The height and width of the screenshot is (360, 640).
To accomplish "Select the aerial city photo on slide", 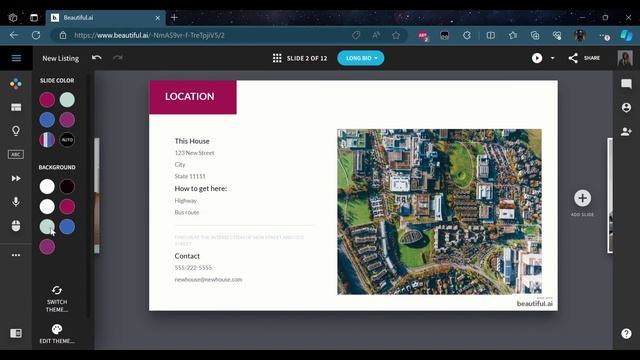I will click(x=439, y=212).
